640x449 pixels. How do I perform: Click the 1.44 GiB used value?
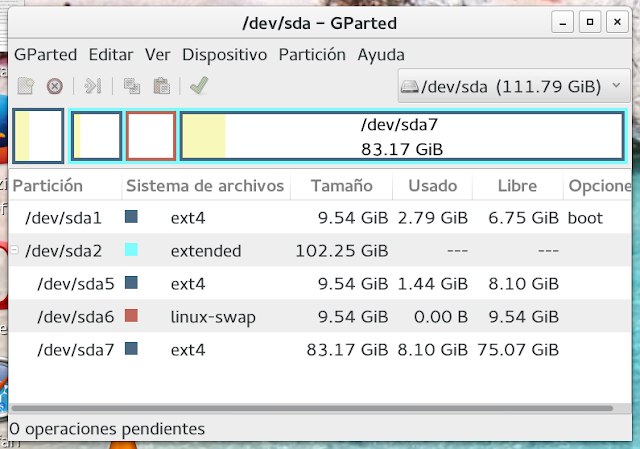[x=433, y=284]
